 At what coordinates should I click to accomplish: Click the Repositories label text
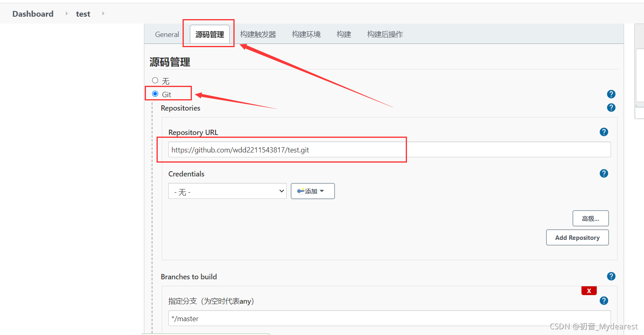[181, 108]
